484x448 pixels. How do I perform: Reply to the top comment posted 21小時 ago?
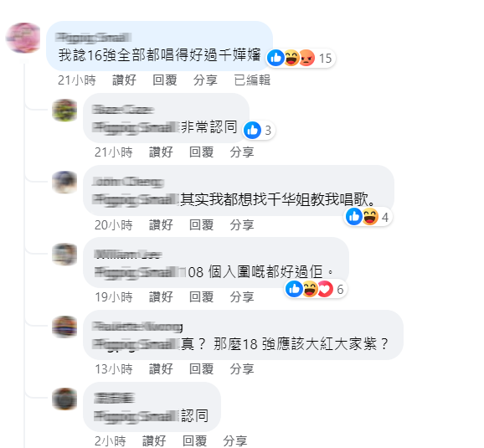click(x=164, y=80)
